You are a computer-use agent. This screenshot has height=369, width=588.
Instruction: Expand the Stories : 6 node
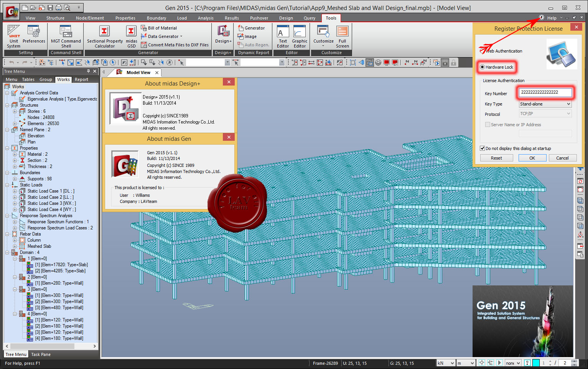pyautogui.click(x=15, y=111)
